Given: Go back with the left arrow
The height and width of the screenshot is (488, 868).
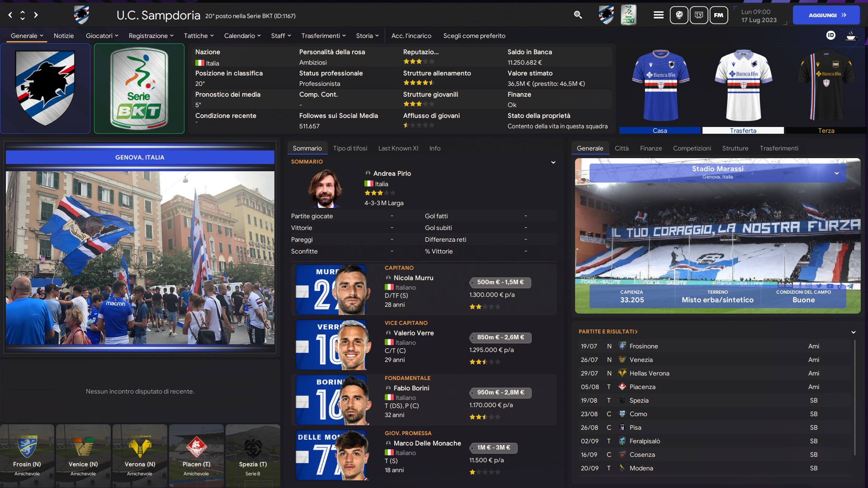Looking at the screenshot, I should click(x=10, y=15).
